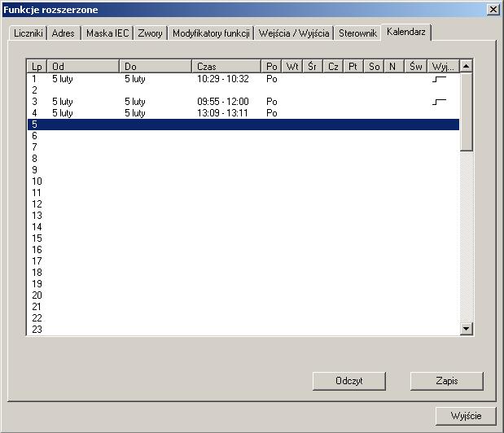
Task: Click the scrollbar down arrow
Action: pyautogui.click(x=466, y=329)
